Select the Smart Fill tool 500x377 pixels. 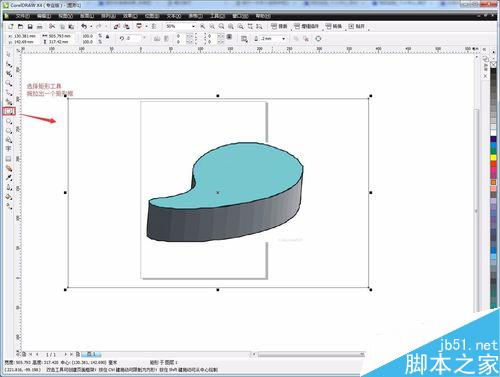[9, 102]
